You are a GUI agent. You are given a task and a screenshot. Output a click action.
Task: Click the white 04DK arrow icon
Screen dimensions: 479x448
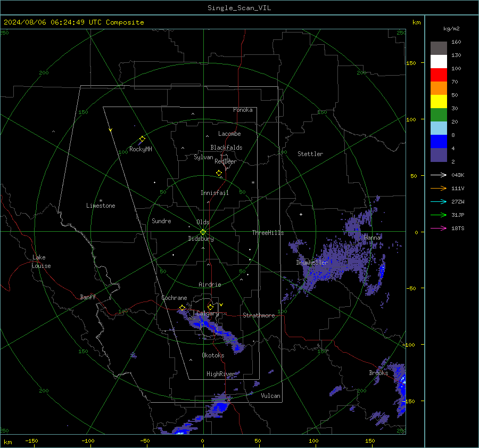pyautogui.click(x=439, y=175)
